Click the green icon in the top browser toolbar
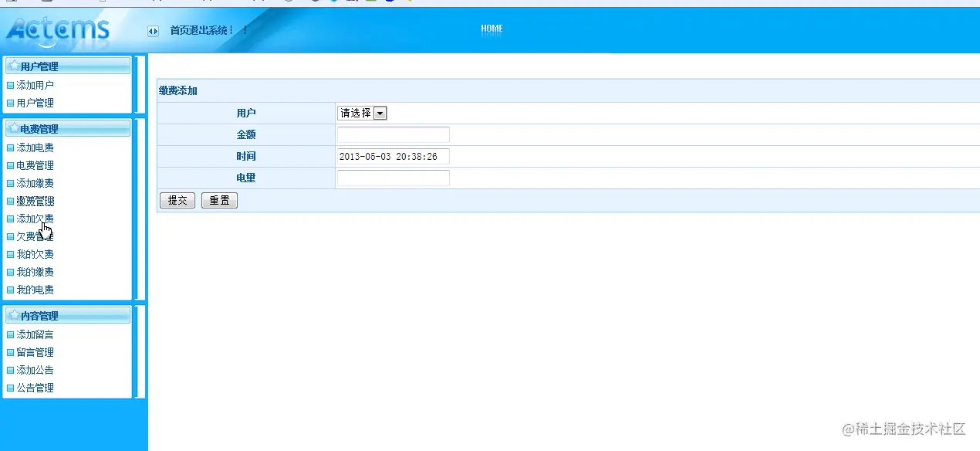This screenshot has width=980, height=451. pyautogui.click(x=370, y=2)
